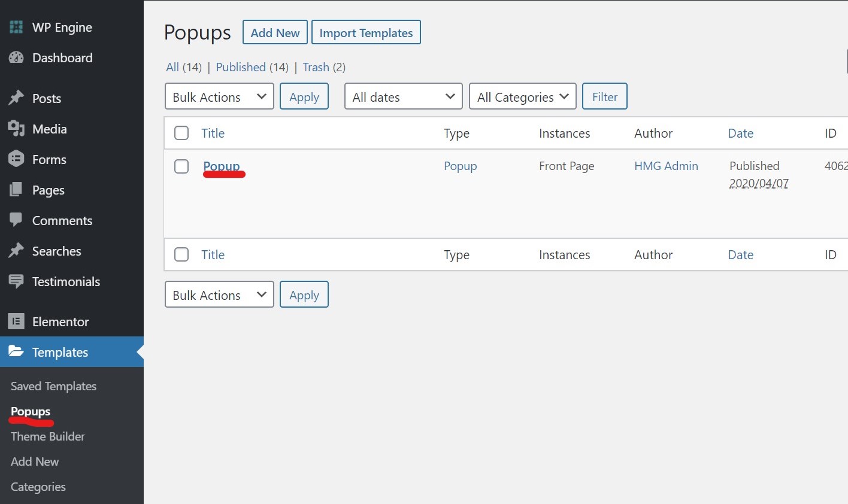Click the Popups page heading
Viewport: 848px width, 504px height.
click(x=197, y=32)
